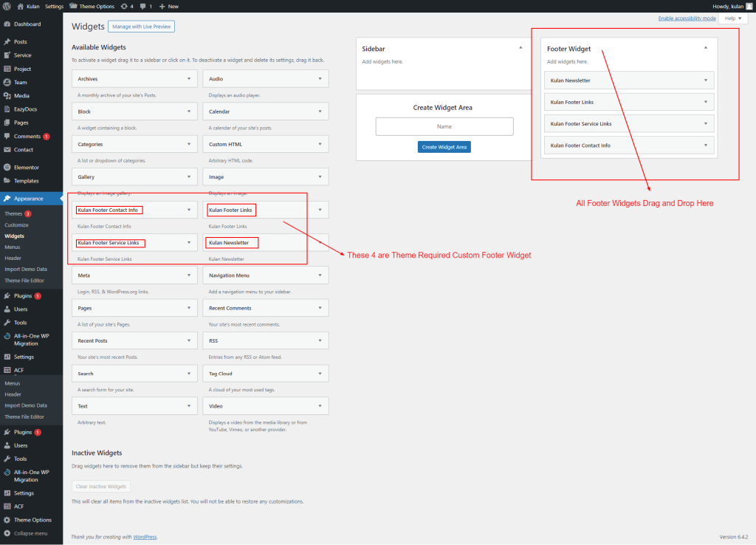Screen dimensions: 756x545
Task: Expand the Navigation Menu widget
Action: pyautogui.click(x=320, y=275)
